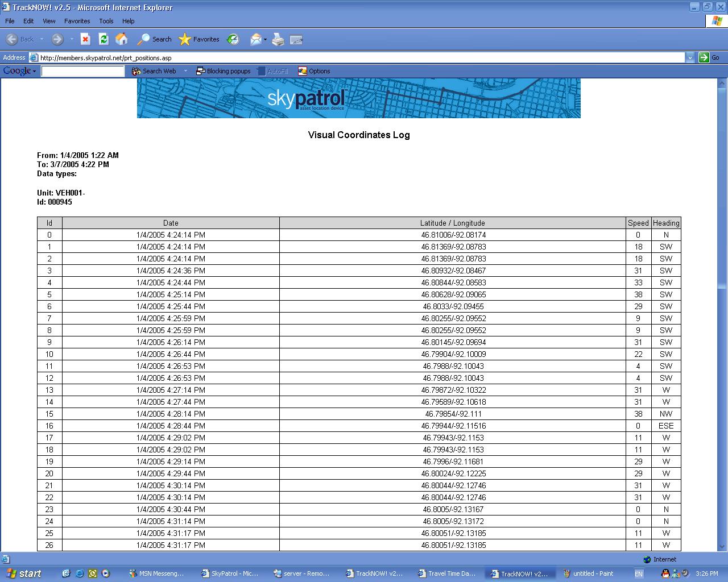728x582 pixels.
Task: Open the Favorites panel
Action: click(198, 39)
